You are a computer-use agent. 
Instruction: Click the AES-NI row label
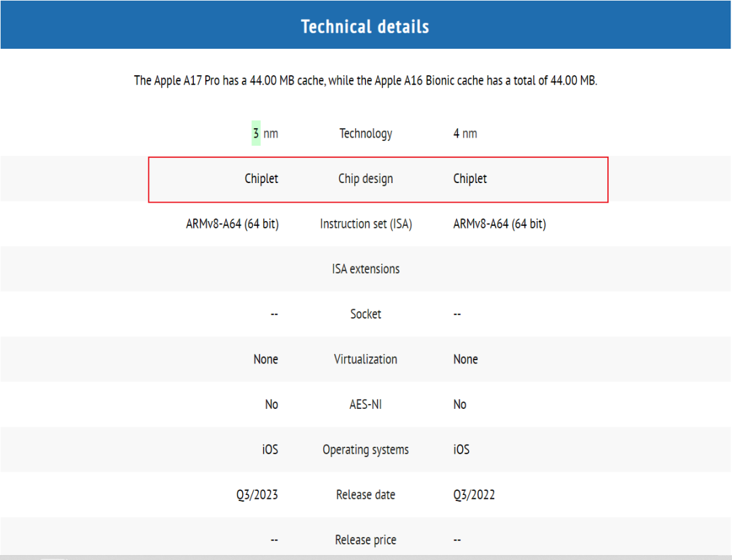click(x=365, y=405)
